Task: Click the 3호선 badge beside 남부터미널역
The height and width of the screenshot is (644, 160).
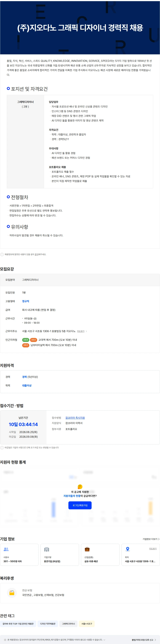Action: [x=25, y=345]
